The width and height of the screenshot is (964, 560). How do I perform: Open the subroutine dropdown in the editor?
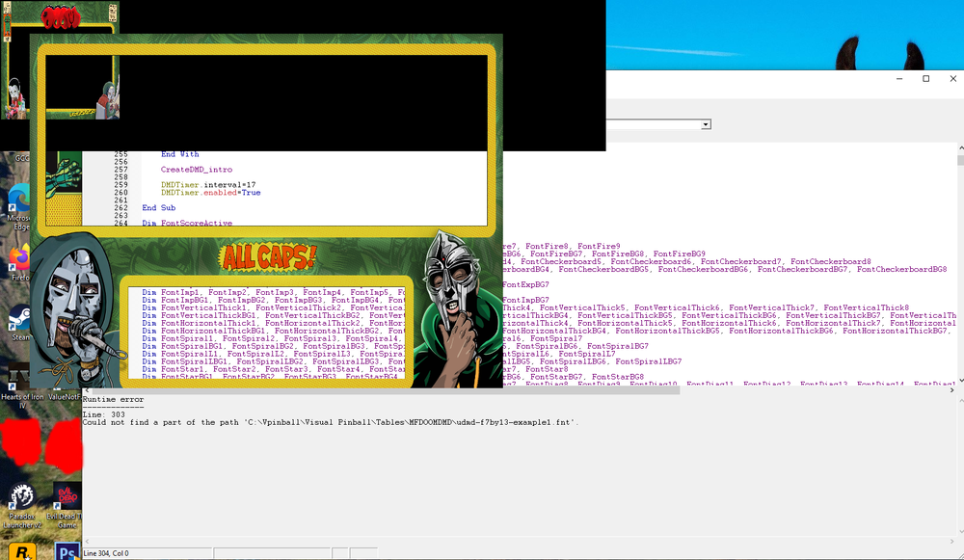click(706, 124)
